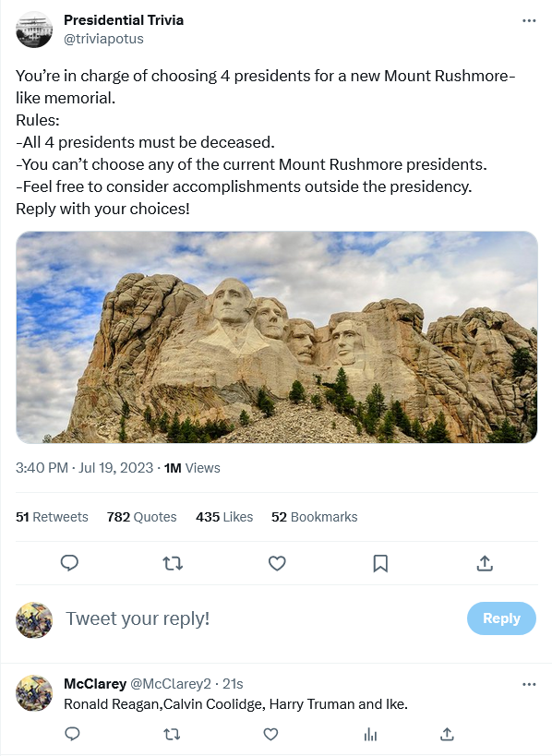Click the reply icon on McClarey's reply
This screenshot has height=756, width=552.
73,734
